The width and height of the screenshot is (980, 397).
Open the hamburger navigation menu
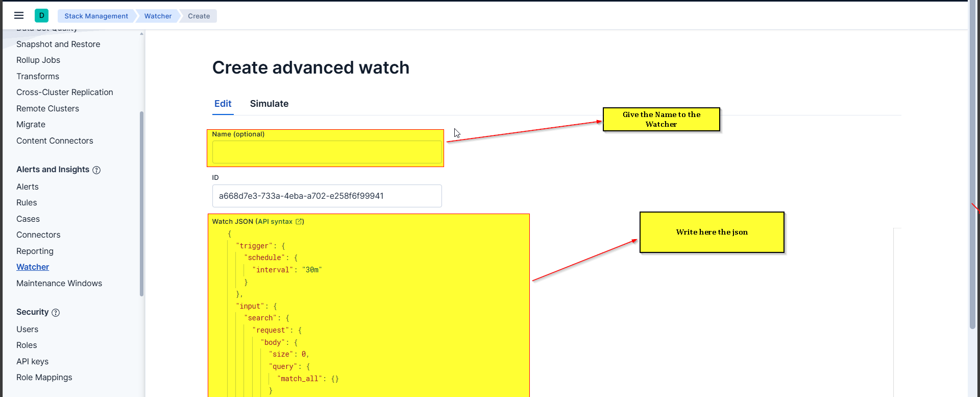[x=19, y=15]
